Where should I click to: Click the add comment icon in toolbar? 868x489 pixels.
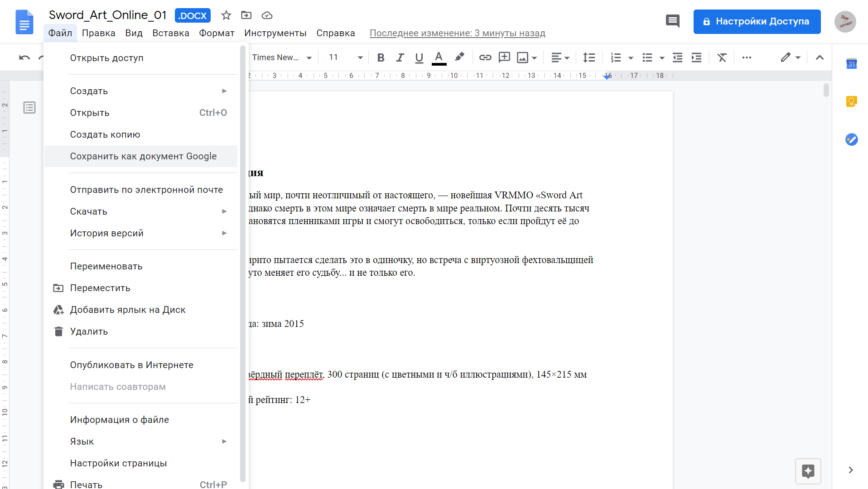(x=504, y=58)
